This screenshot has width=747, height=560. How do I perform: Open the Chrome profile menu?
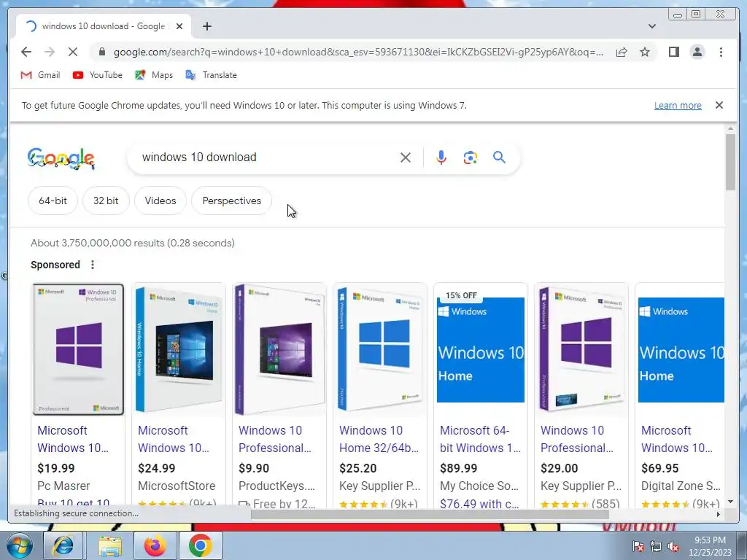[697, 52]
